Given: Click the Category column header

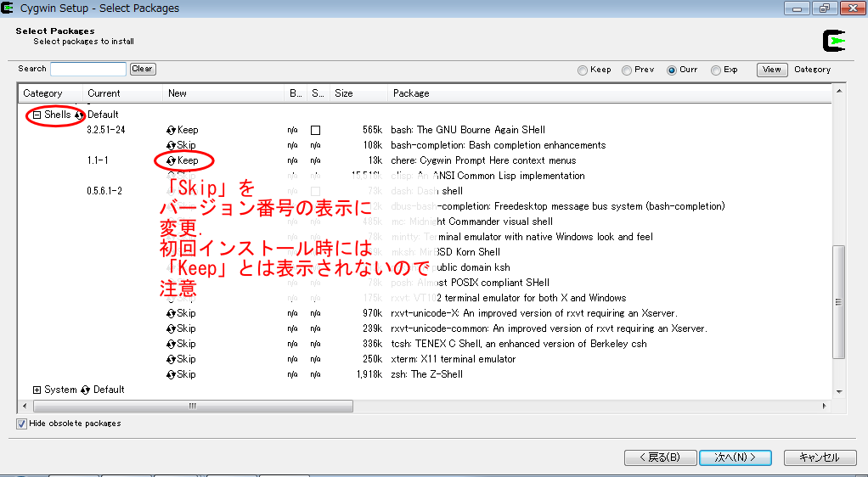Looking at the screenshot, I should [50, 93].
